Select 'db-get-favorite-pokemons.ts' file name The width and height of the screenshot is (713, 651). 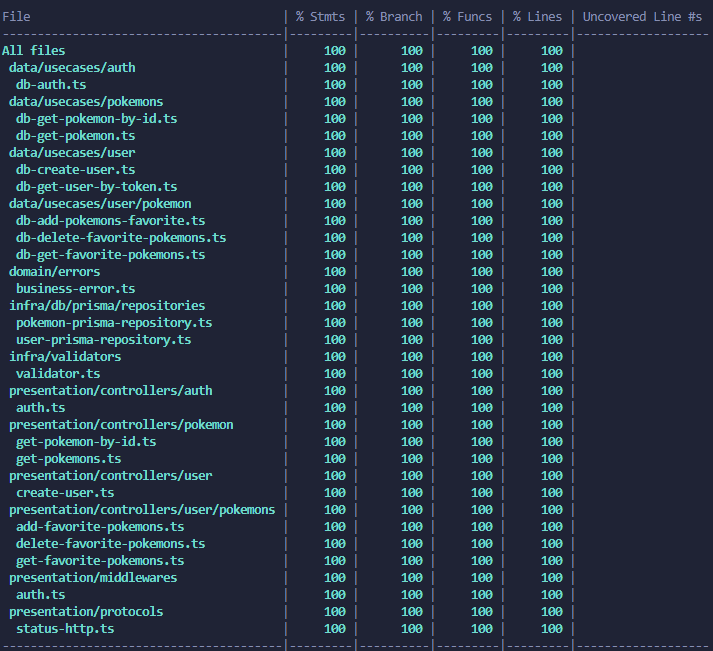click(111, 255)
